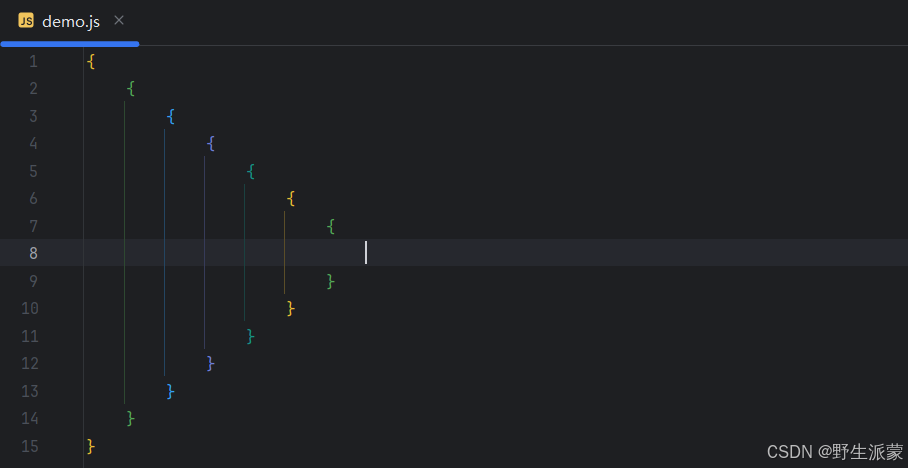Click line number 13 in the gutter
Screen dimensions: 908x468
point(30,391)
